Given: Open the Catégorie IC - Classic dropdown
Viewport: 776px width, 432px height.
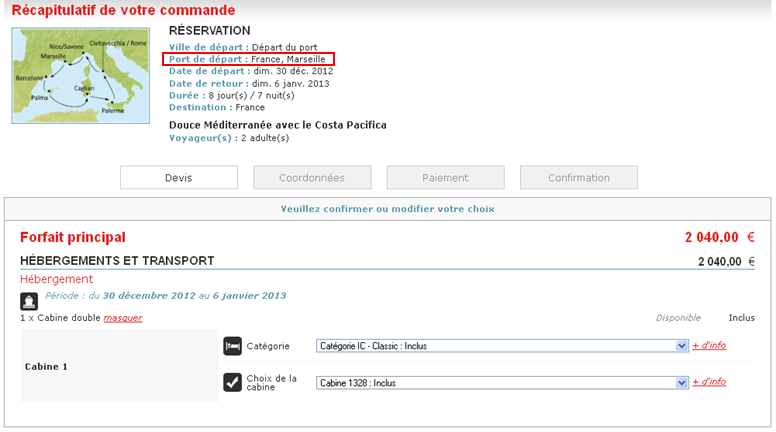Looking at the screenshot, I should pos(502,346).
